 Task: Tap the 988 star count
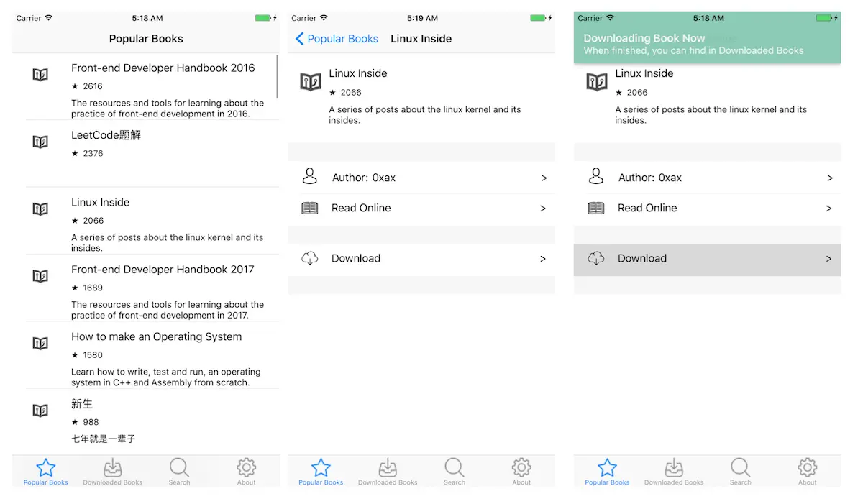click(x=85, y=422)
